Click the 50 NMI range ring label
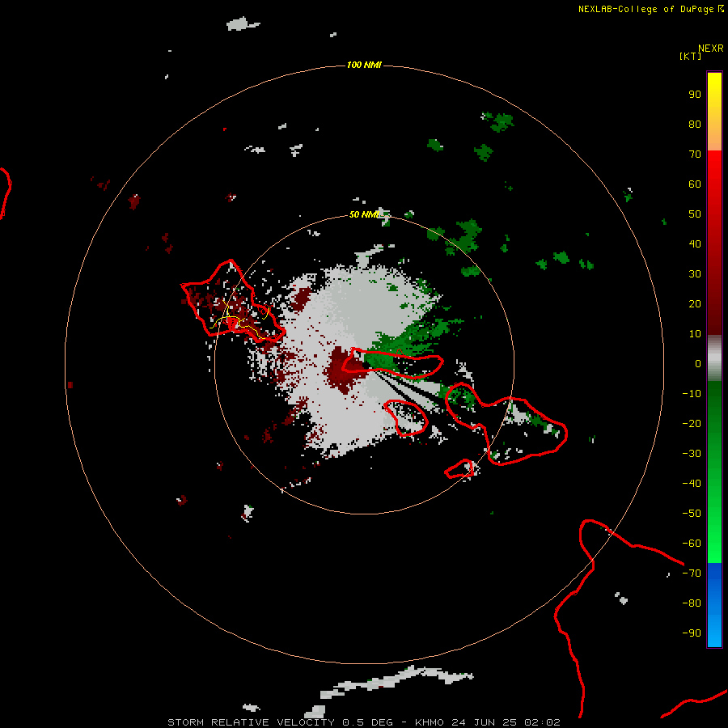This screenshot has height=728, width=728. 364,214
